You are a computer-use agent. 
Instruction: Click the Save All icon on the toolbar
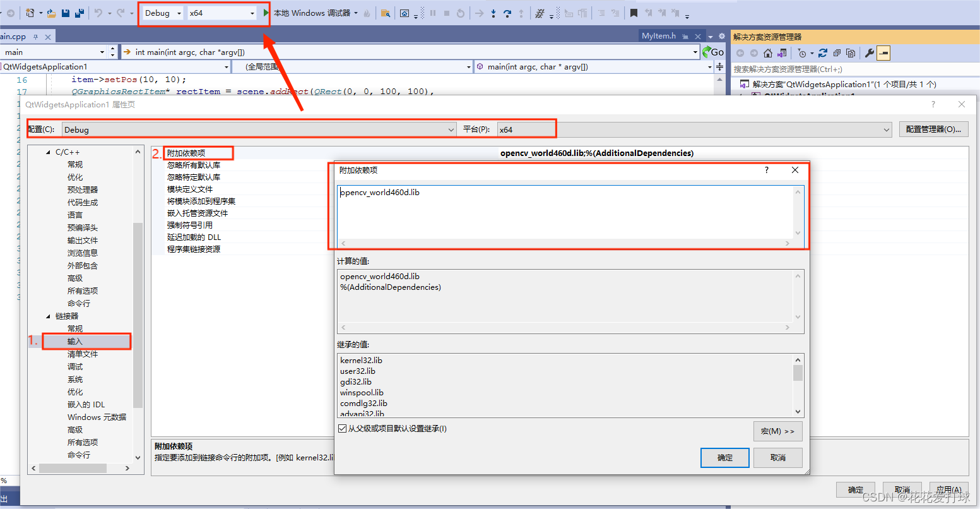80,13
